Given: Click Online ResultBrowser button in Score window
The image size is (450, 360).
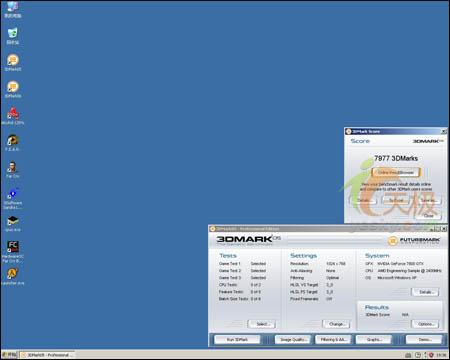Looking at the screenshot, I should tap(396, 172).
